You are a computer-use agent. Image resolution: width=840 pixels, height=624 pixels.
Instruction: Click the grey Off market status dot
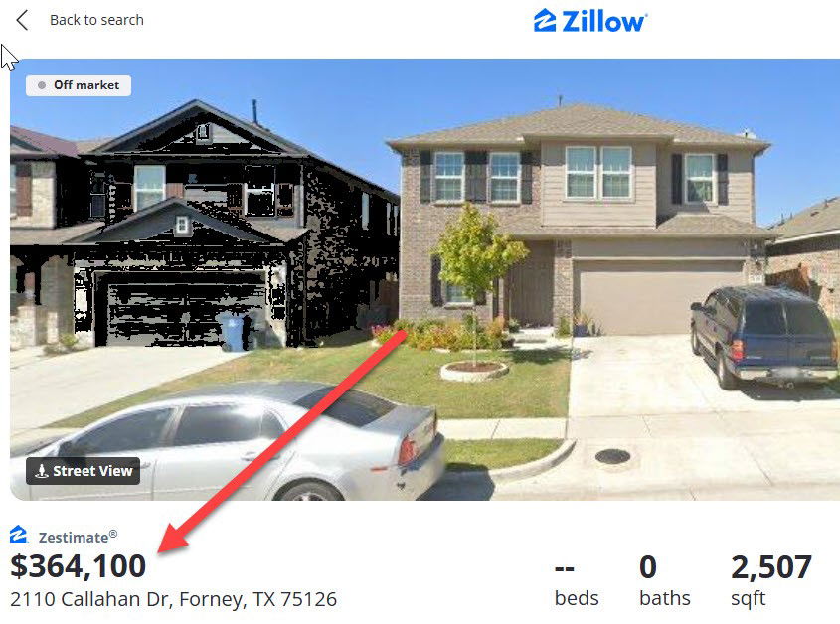(42, 85)
